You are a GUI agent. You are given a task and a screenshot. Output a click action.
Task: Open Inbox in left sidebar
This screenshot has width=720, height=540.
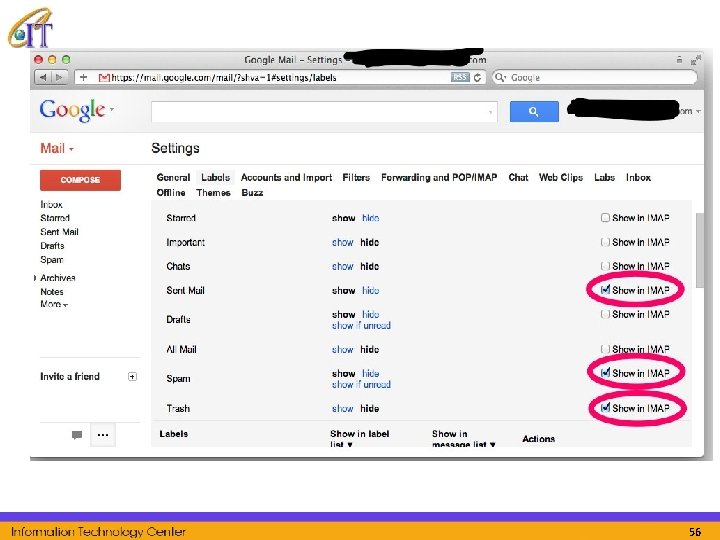coord(51,204)
